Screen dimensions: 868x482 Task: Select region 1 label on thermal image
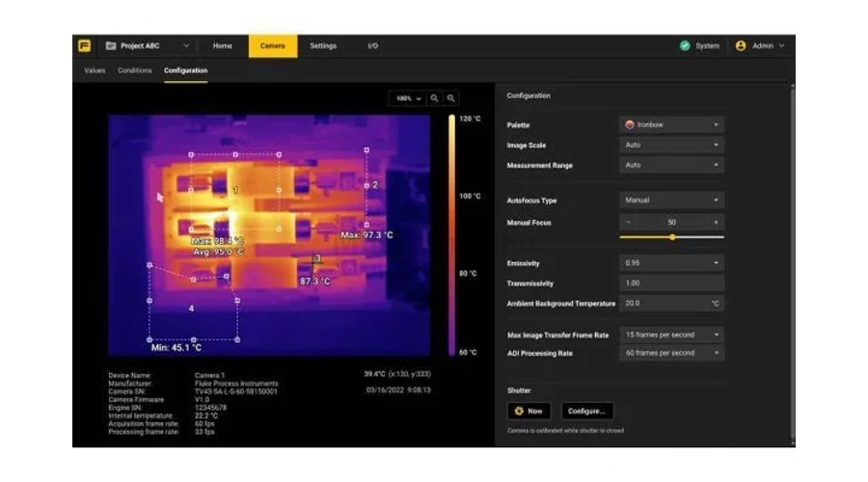(x=235, y=190)
